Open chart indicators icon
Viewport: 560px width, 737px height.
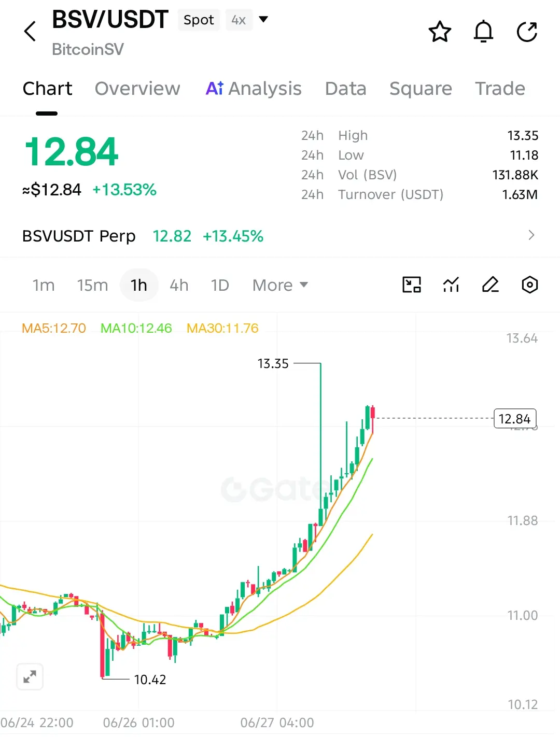(x=451, y=285)
